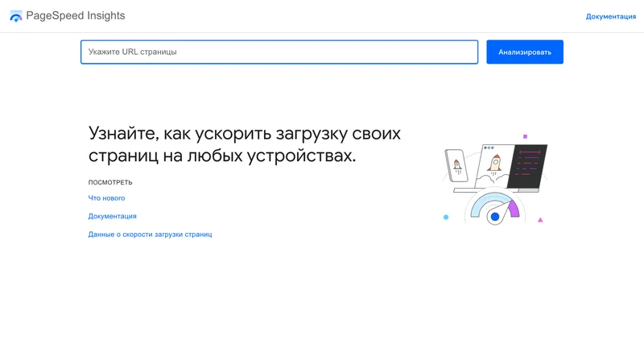Screen dimensions: 644x353
Task: Open Данные о скорости загрузки страниц link
Action: (150, 234)
